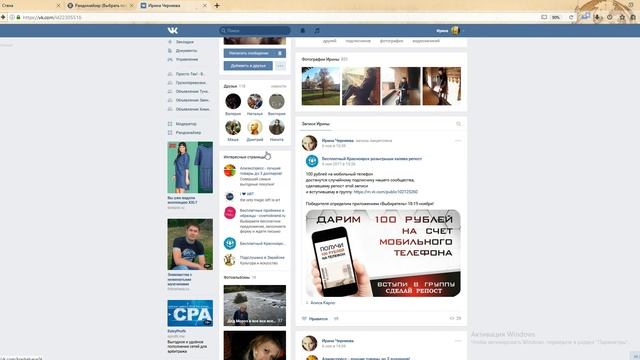
Task: Open the blue dress advertisement image
Action: click(190, 167)
